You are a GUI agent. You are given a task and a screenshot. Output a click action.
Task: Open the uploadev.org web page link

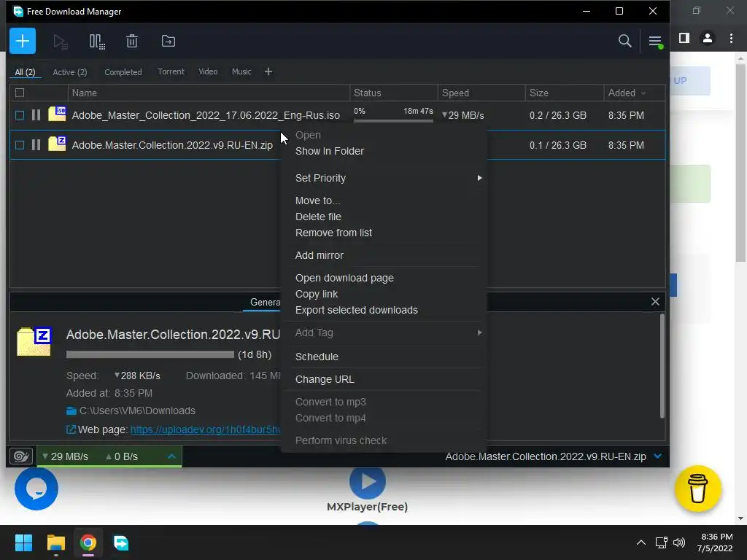click(x=205, y=429)
